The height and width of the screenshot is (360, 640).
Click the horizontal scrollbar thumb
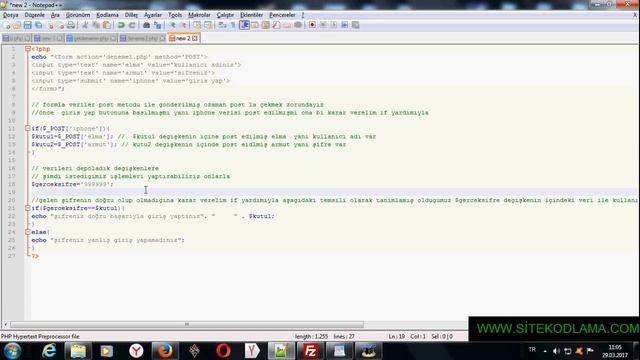click(187, 324)
